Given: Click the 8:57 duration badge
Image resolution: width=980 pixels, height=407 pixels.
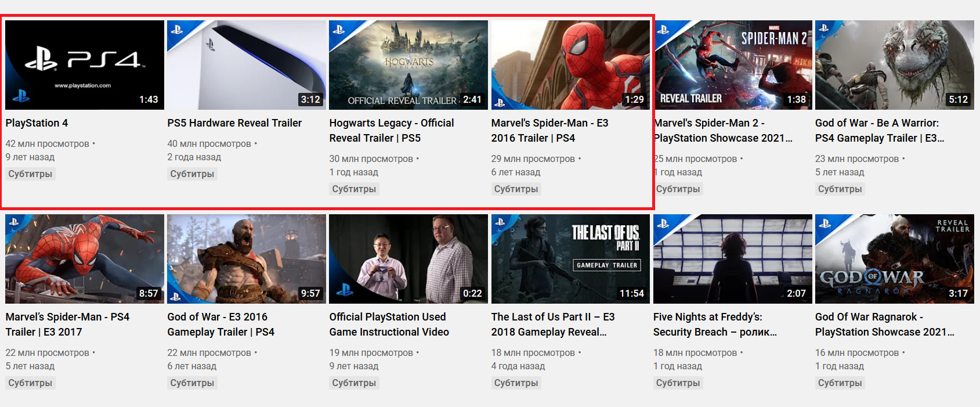Looking at the screenshot, I should tap(149, 293).
